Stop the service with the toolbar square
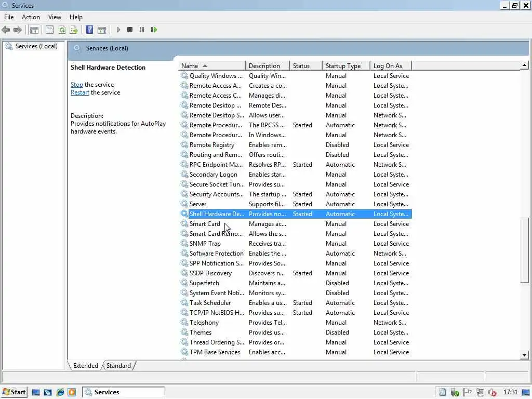The height and width of the screenshot is (399, 532). point(129,30)
